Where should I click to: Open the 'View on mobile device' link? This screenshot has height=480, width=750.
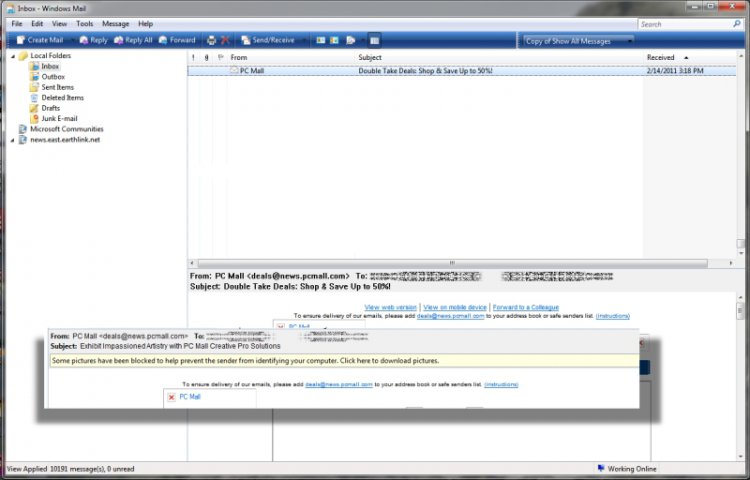(x=455, y=307)
